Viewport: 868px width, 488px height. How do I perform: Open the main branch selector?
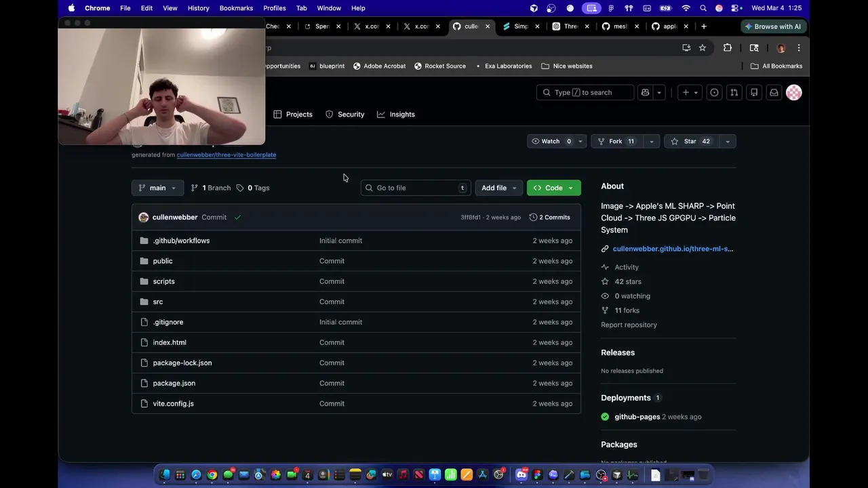click(157, 188)
